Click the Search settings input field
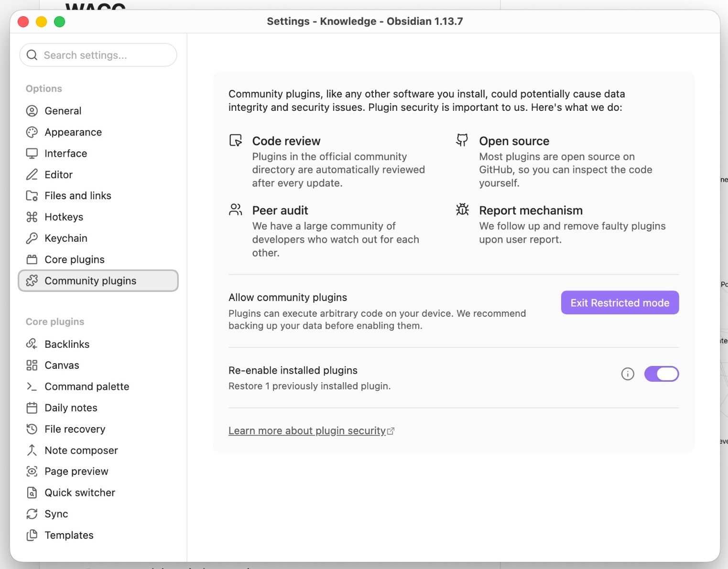This screenshot has width=728, height=569. [x=98, y=55]
